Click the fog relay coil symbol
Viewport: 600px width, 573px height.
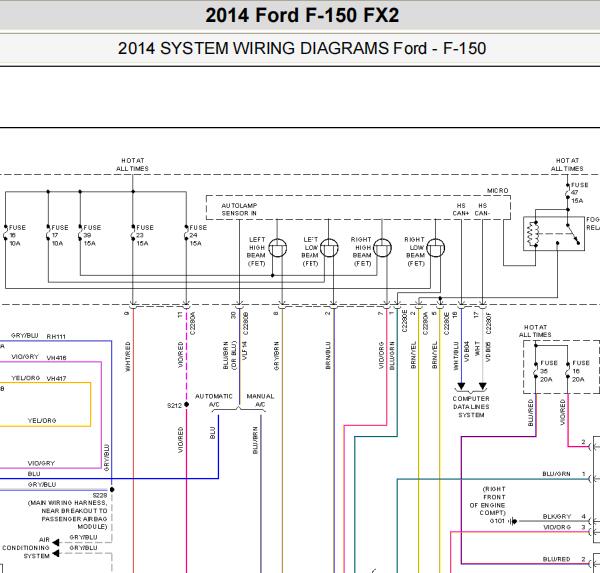(533, 234)
